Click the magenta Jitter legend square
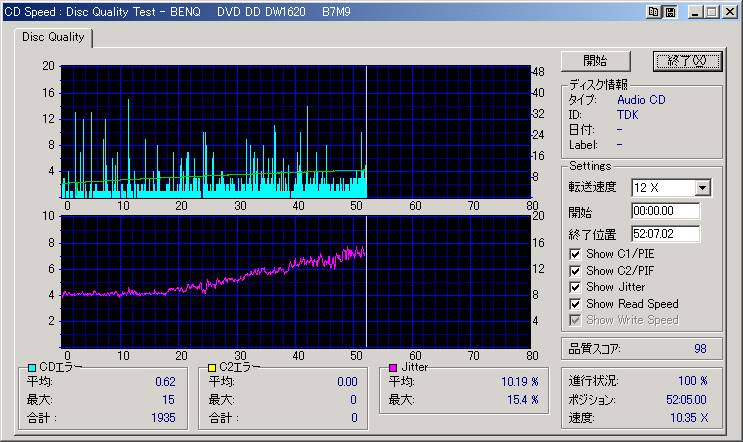Viewport: 743px width, 442px height. pyautogui.click(x=393, y=367)
